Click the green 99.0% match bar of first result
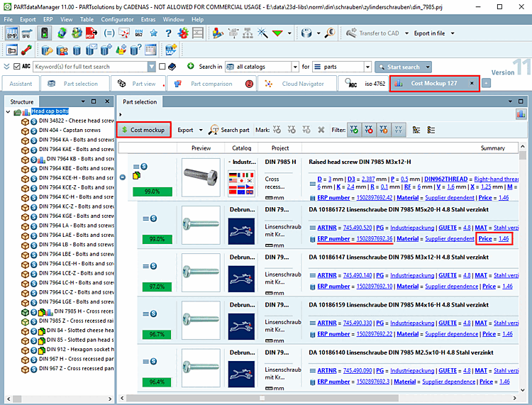 point(153,192)
